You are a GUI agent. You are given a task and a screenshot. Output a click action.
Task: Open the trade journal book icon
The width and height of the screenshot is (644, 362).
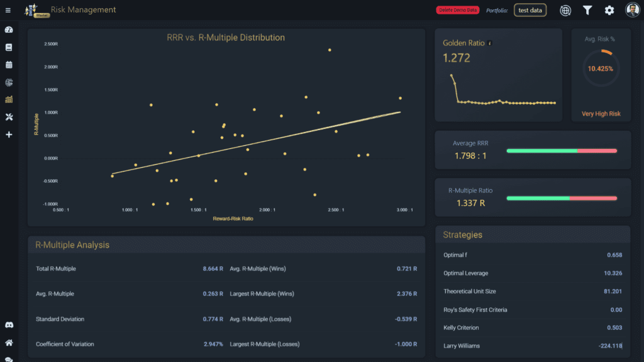(x=9, y=47)
